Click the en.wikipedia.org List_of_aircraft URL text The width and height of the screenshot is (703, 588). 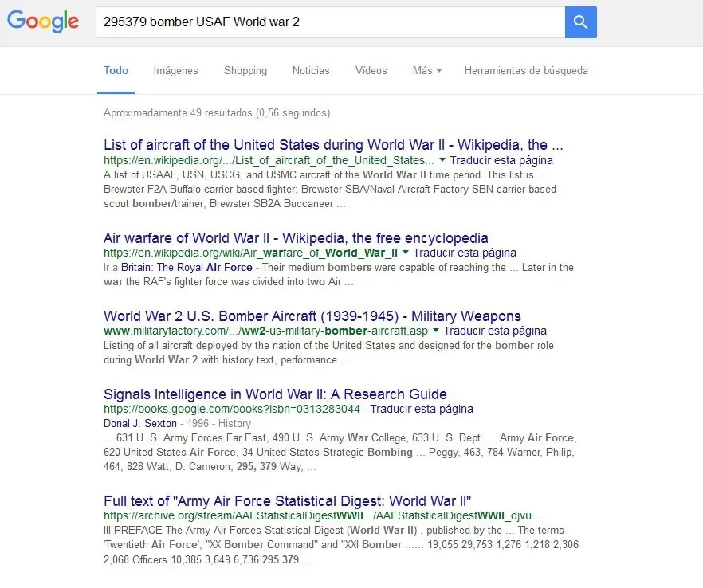pyautogui.click(x=269, y=160)
